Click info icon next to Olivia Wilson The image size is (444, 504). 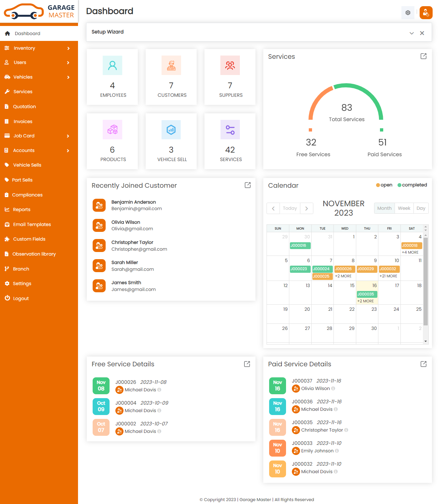333,388
